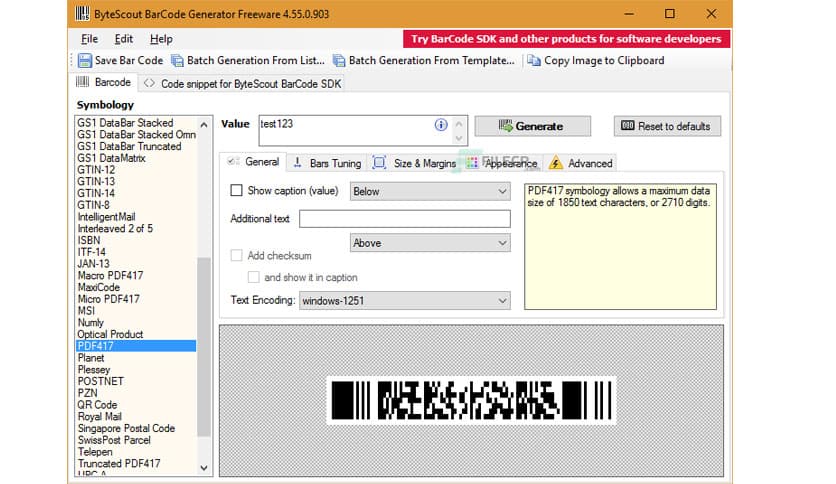
Task: Open the additional text position dropdown showing Above
Action: (x=430, y=243)
